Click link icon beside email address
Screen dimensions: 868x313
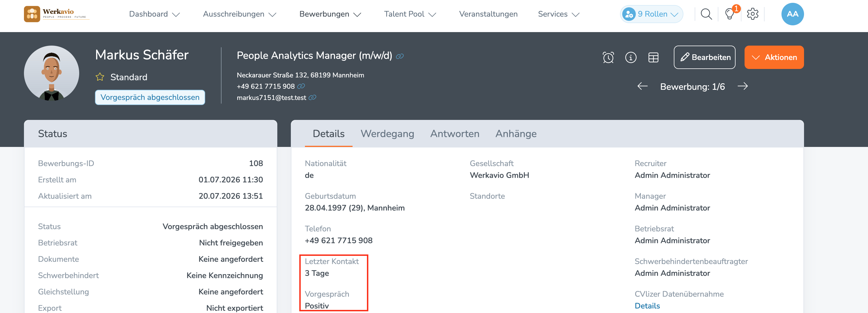click(312, 98)
